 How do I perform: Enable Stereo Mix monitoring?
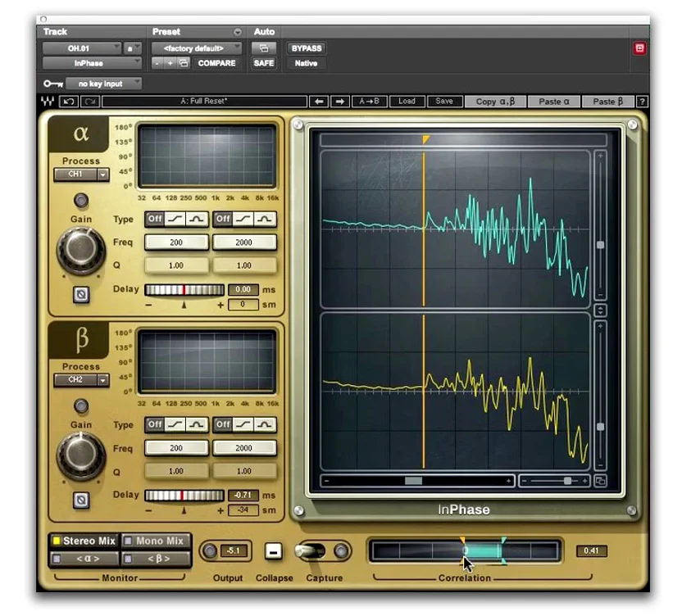pos(84,541)
